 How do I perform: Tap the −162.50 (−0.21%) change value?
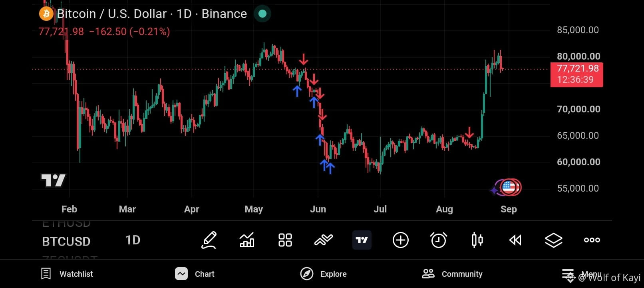tap(129, 32)
